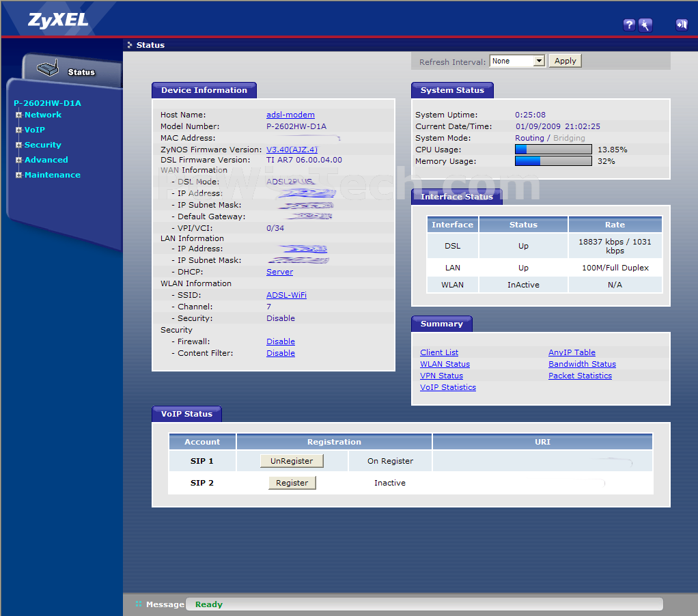The height and width of the screenshot is (616, 698).
Task: Open the DHCP Server link
Action: [x=279, y=272]
